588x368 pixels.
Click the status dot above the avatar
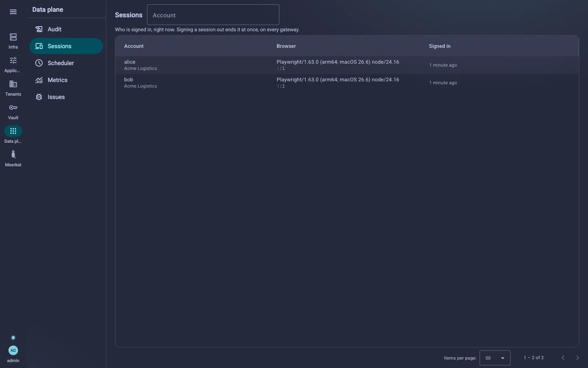pos(13,338)
